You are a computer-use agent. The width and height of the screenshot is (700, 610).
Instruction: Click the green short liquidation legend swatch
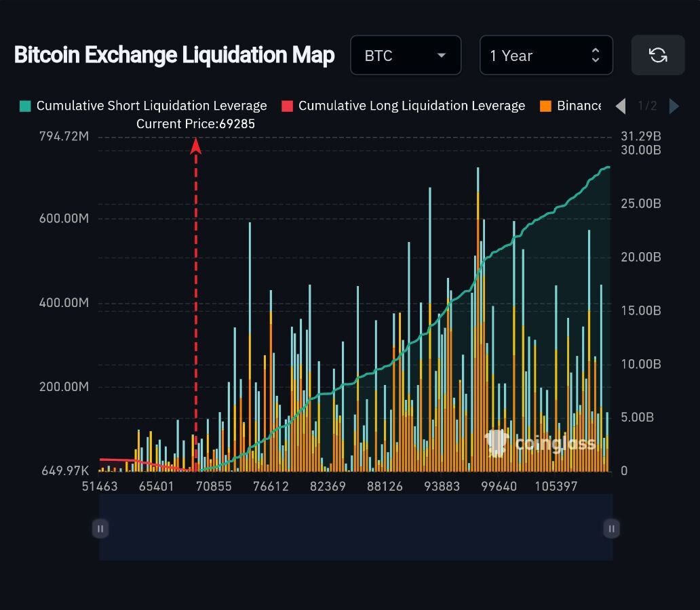pyautogui.click(x=26, y=106)
